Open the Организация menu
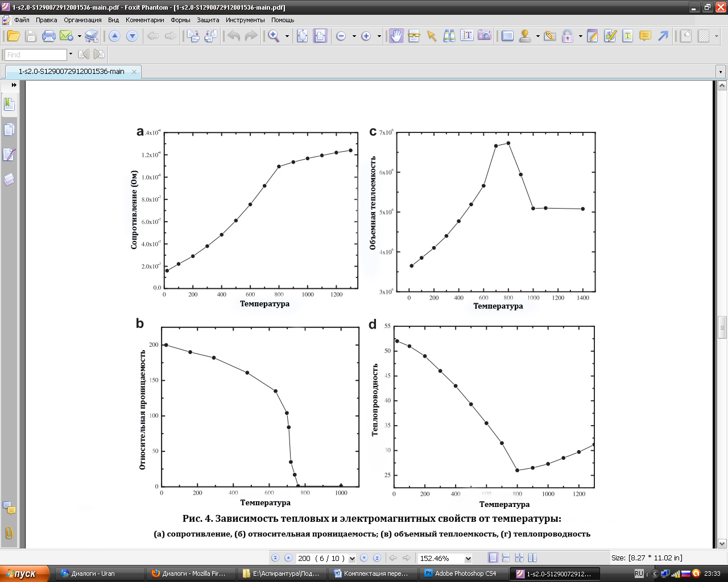The height and width of the screenshot is (582, 728). pyautogui.click(x=82, y=20)
